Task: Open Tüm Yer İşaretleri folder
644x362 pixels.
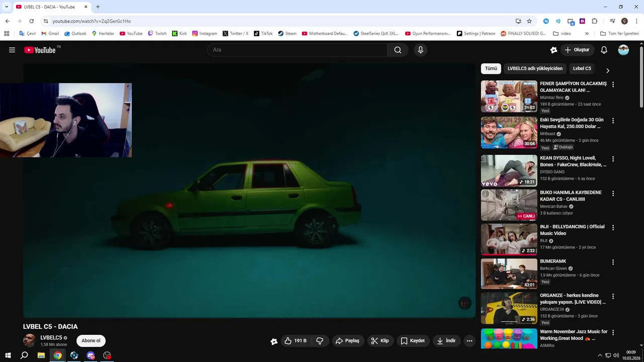Action: pyautogui.click(x=619, y=34)
